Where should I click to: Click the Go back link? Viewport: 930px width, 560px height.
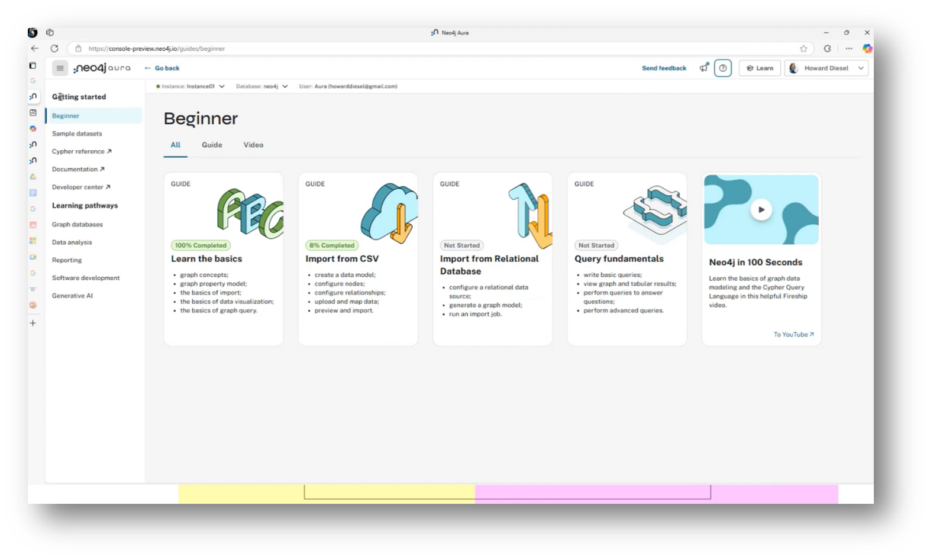(162, 68)
